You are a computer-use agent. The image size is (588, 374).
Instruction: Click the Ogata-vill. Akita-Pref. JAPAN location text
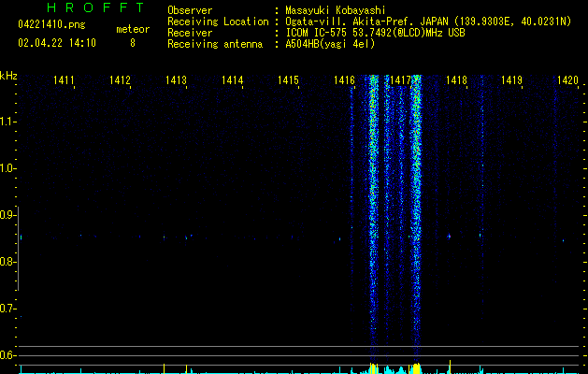coord(428,22)
